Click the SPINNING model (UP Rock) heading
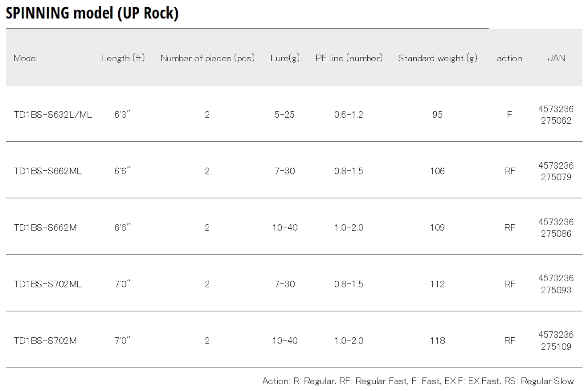This screenshot has height=391, width=588. point(92,13)
